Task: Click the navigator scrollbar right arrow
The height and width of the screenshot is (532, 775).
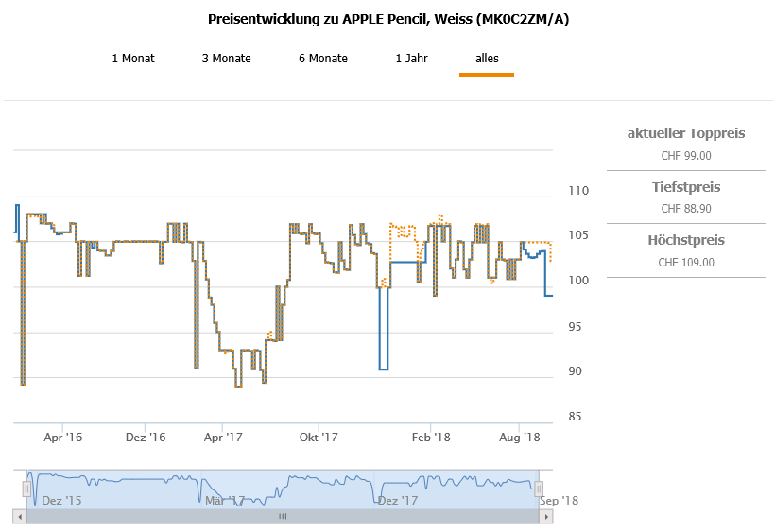Action: 548,517
